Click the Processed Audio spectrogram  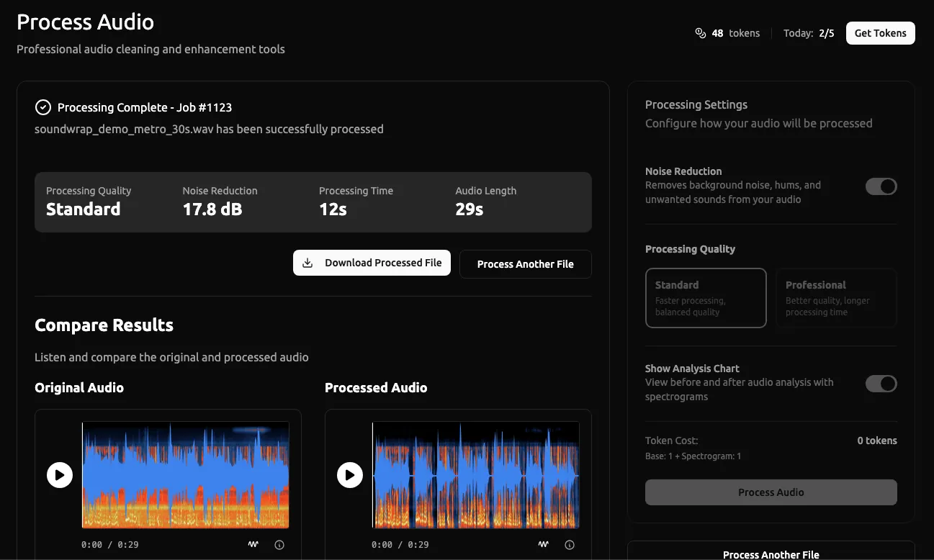476,475
